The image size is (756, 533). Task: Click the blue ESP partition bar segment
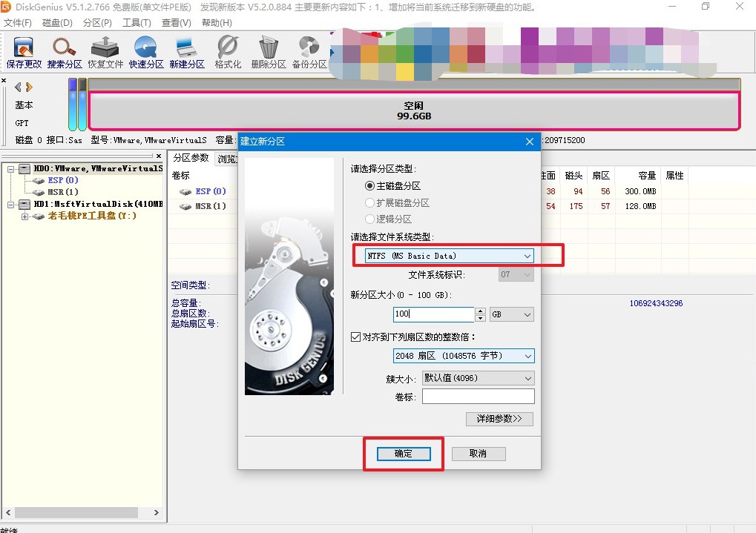tap(73, 104)
